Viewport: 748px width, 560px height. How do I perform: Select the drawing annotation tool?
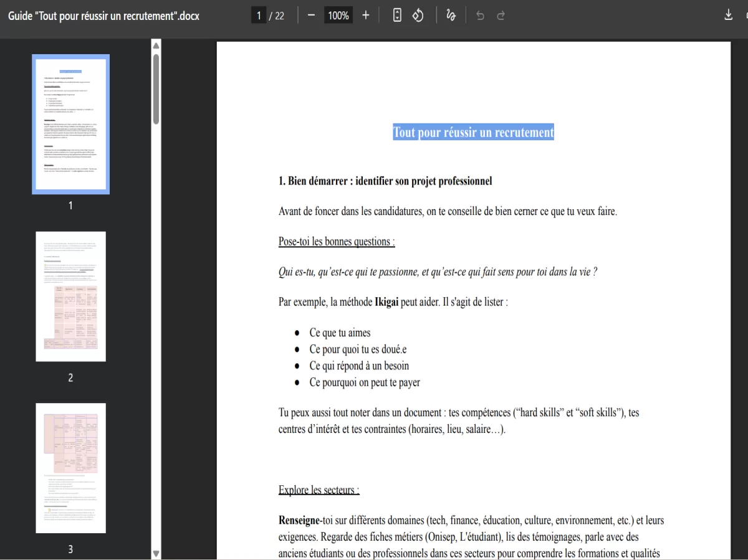coord(451,15)
